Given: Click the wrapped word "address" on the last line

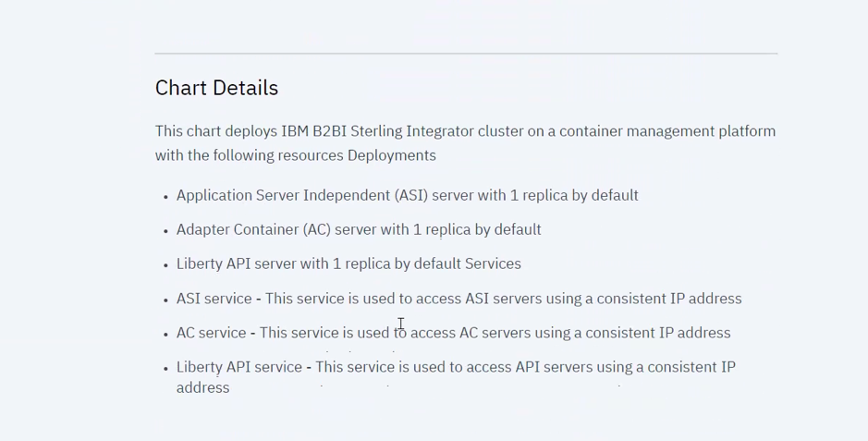Looking at the screenshot, I should [202, 388].
